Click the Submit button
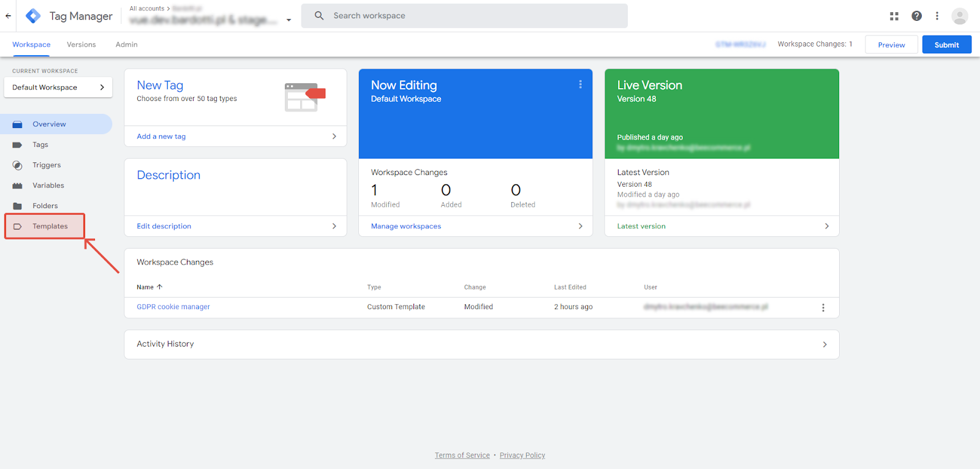Screen dimensions: 980x469 click(x=947, y=45)
